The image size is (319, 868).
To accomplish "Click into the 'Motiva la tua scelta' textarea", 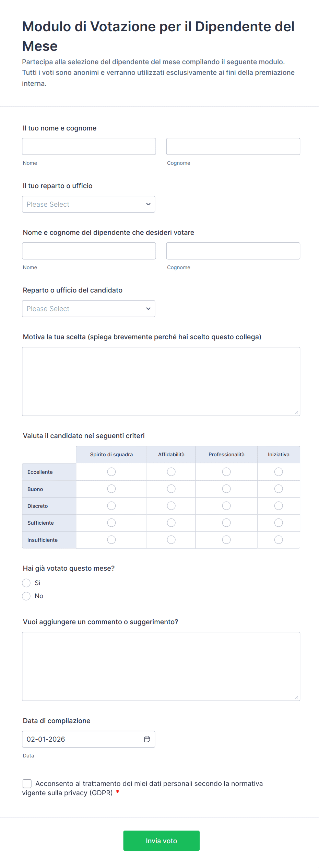I will click(x=161, y=381).
